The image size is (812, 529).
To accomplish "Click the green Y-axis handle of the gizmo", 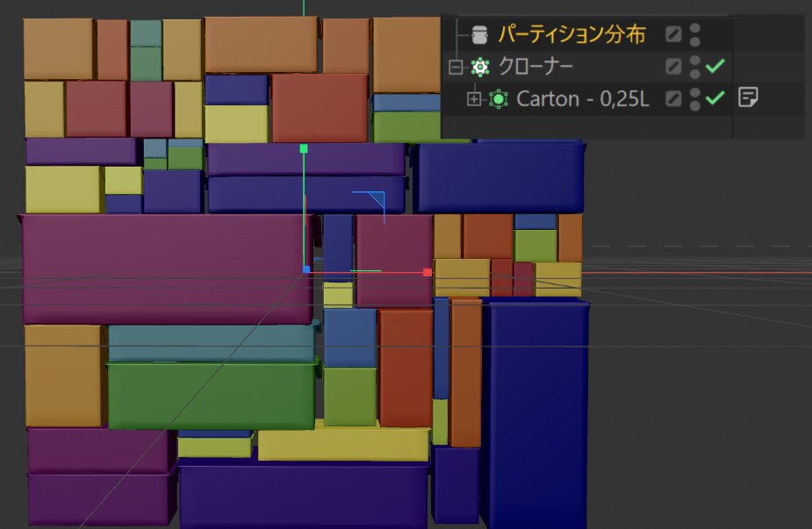I will pyautogui.click(x=304, y=149).
